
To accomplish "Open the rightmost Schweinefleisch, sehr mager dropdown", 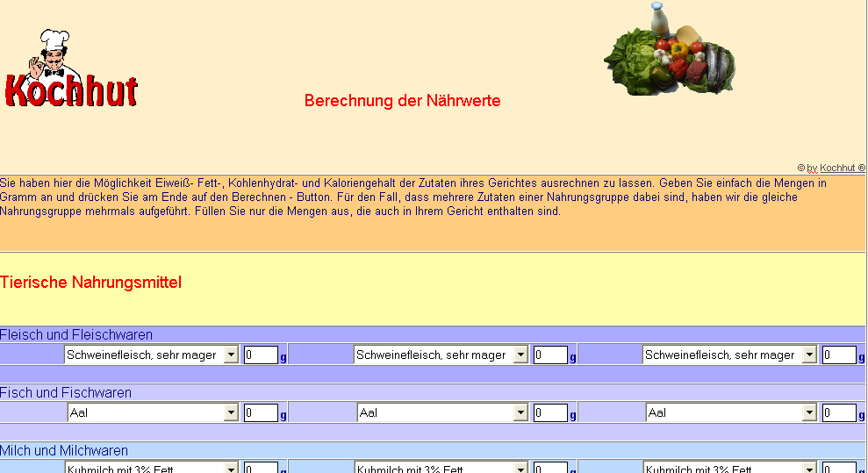I will point(731,355).
